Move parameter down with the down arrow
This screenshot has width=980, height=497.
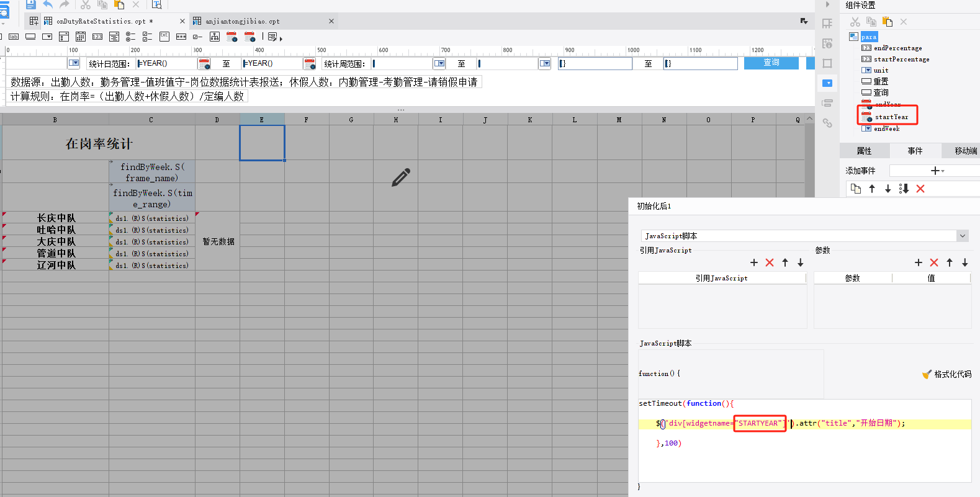tap(965, 262)
